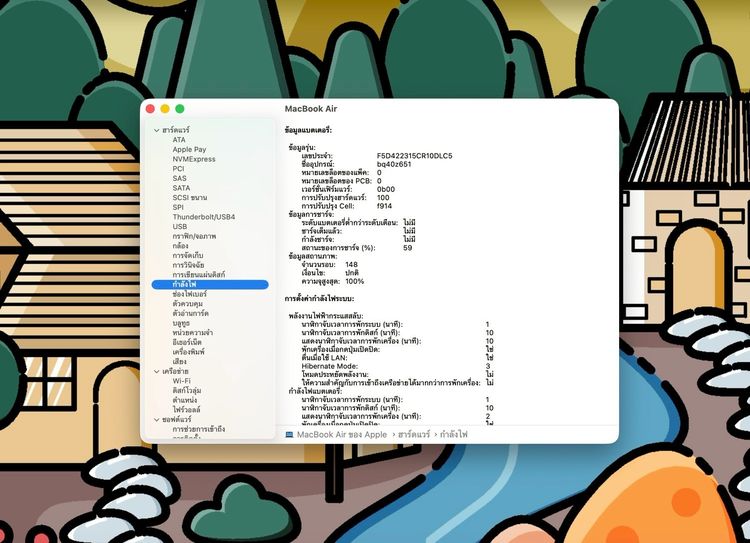
Task: Open เสียง in the sidebar
Action: click(179, 361)
